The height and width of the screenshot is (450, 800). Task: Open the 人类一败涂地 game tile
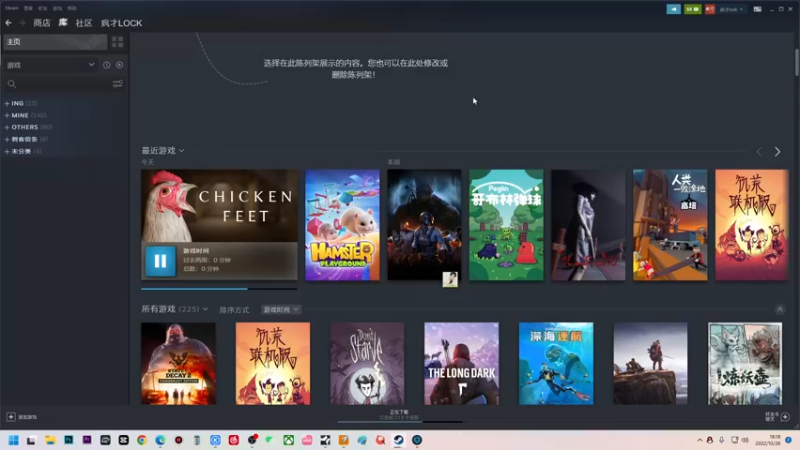(670, 225)
